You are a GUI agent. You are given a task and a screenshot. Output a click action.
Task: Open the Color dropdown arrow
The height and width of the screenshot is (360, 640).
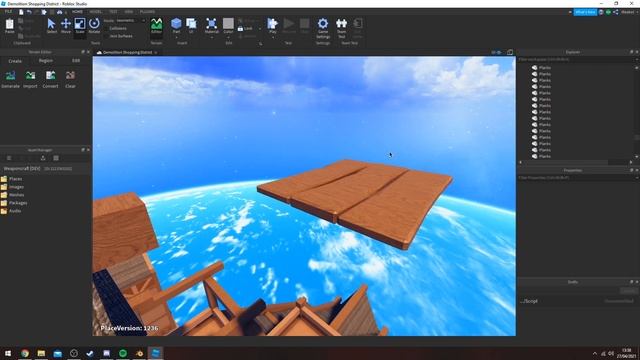[228, 37]
